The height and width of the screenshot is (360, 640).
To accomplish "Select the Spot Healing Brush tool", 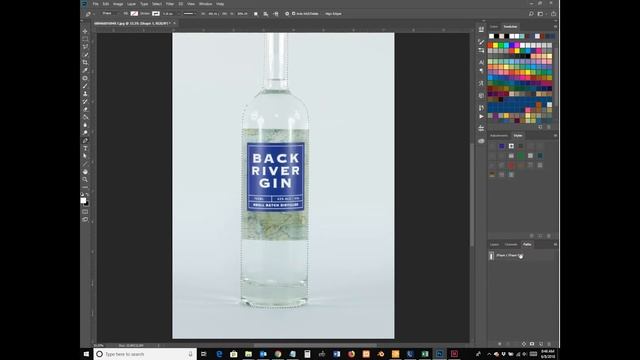I will [85, 78].
